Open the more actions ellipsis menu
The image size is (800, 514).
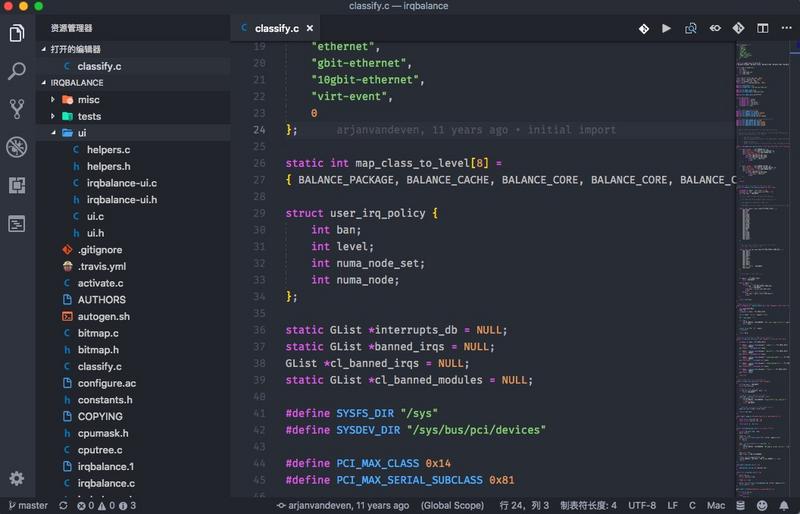[786, 28]
